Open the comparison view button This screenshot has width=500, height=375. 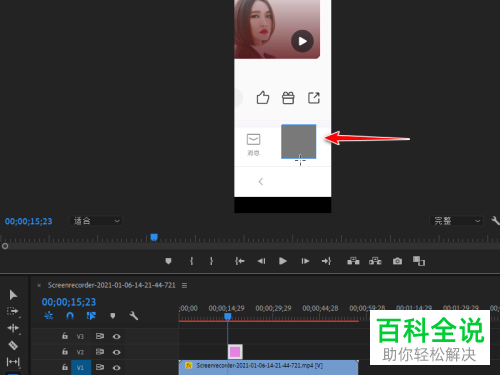(x=419, y=261)
